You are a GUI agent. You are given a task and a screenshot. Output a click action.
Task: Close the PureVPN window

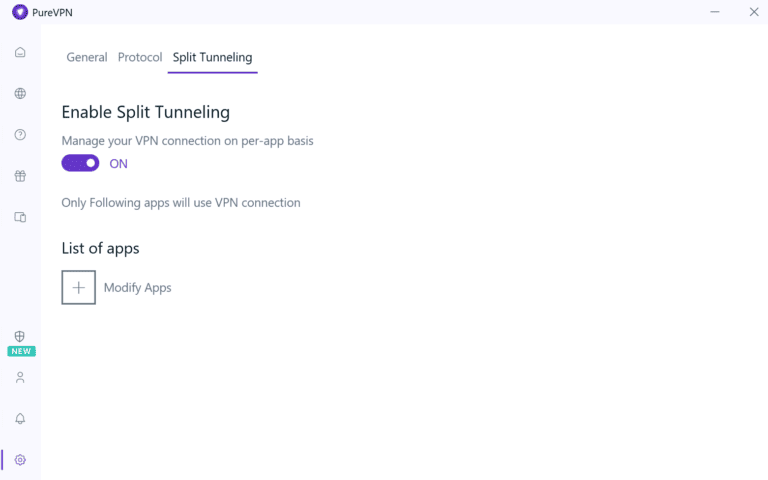(x=754, y=12)
